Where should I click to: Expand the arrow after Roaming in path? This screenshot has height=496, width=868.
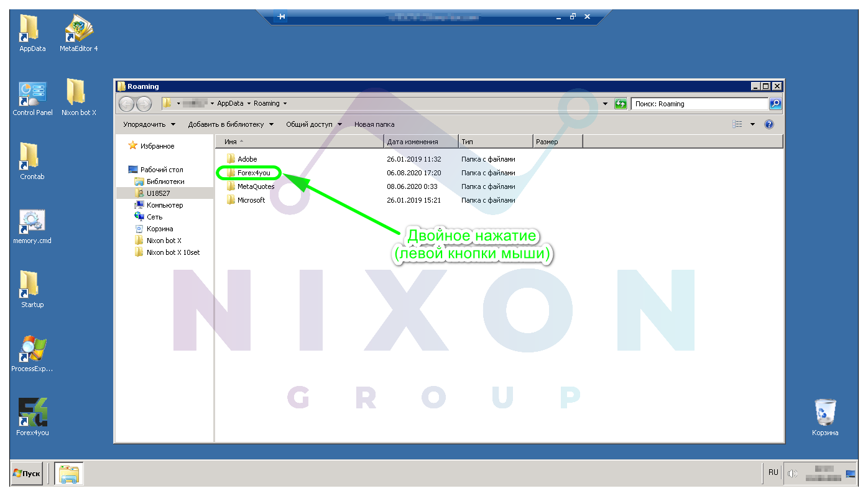(285, 104)
